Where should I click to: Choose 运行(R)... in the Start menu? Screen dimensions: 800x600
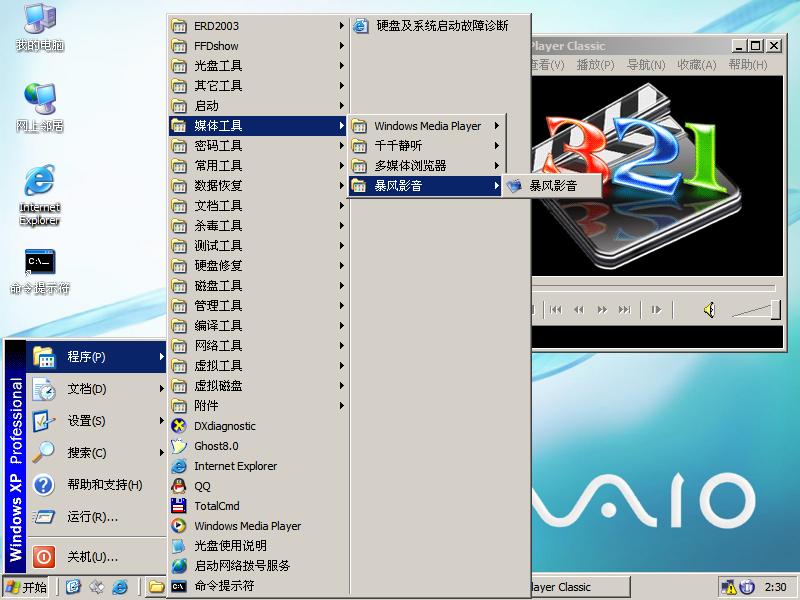(97, 517)
